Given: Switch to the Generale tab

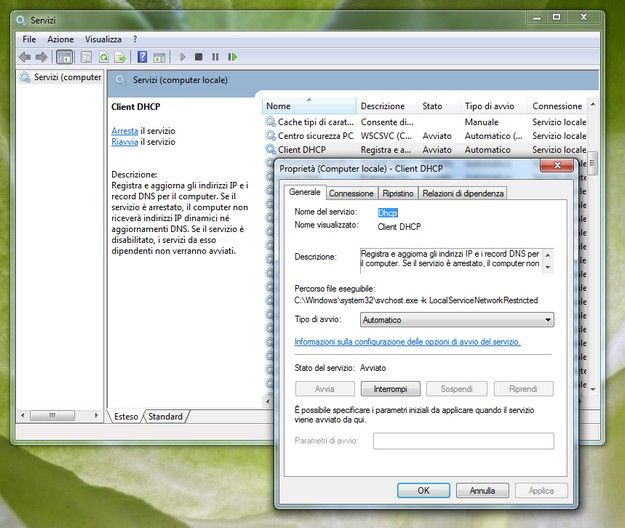Looking at the screenshot, I should coord(305,192).
